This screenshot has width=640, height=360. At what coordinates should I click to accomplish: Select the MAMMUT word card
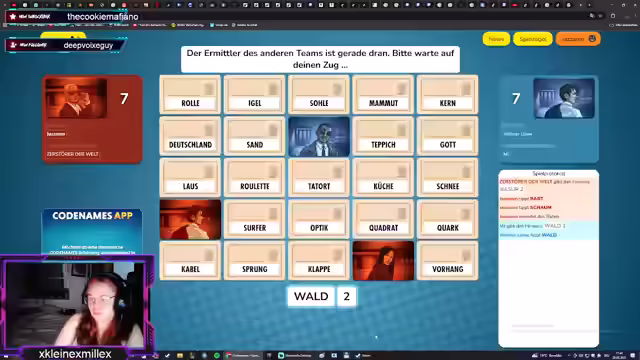[x=383, y=95]
